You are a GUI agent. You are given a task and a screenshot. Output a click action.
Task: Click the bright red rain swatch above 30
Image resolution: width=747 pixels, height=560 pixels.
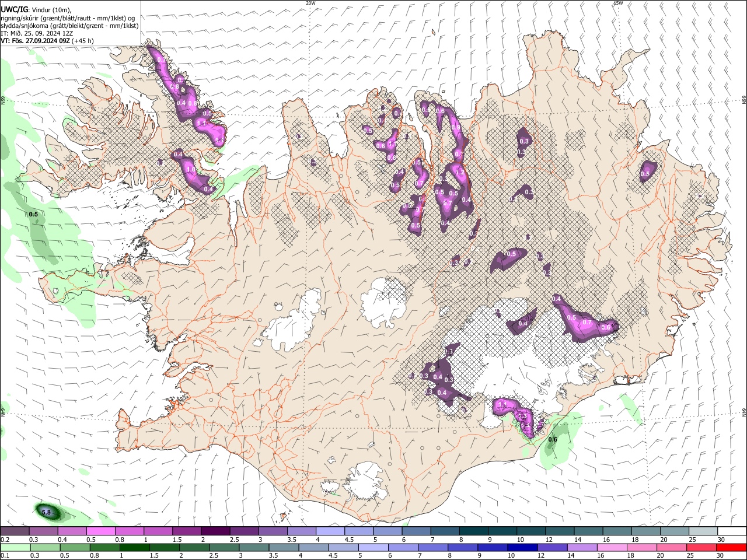click(731, 547)
